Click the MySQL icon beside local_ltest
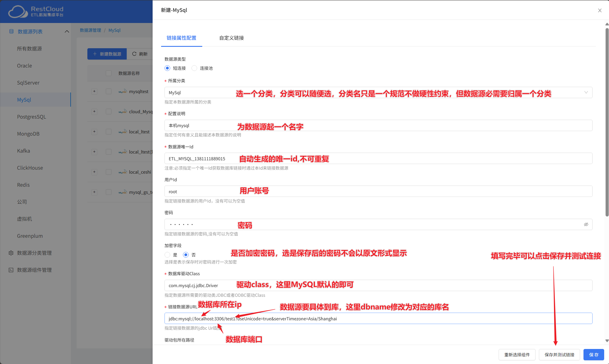The image size is (609, 364). 123,132
